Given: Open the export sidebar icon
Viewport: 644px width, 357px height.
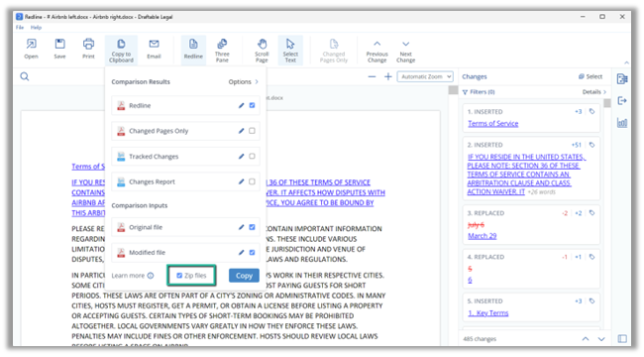Looking at the screenshot, I should (622, 100).
